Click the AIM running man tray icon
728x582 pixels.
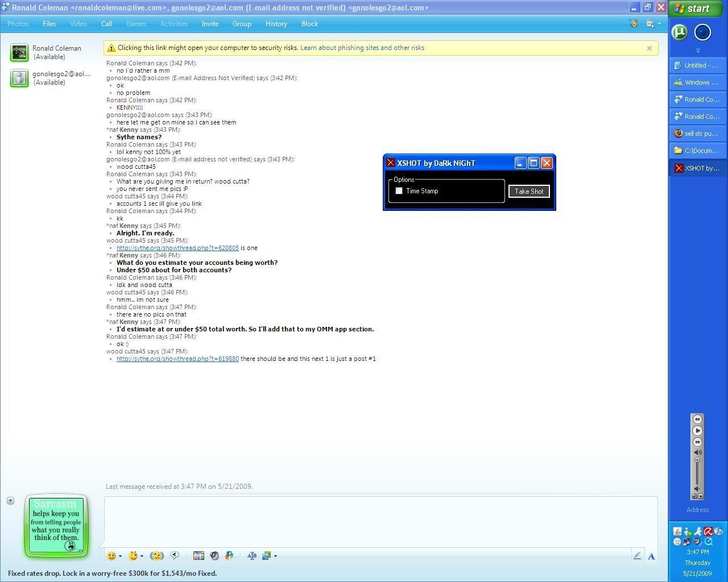698,531
